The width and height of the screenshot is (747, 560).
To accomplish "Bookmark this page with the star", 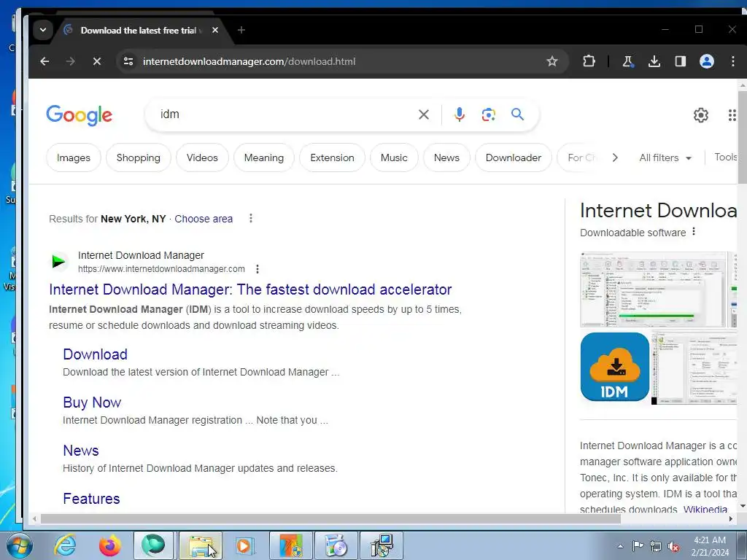I will [x=551, y=61].
